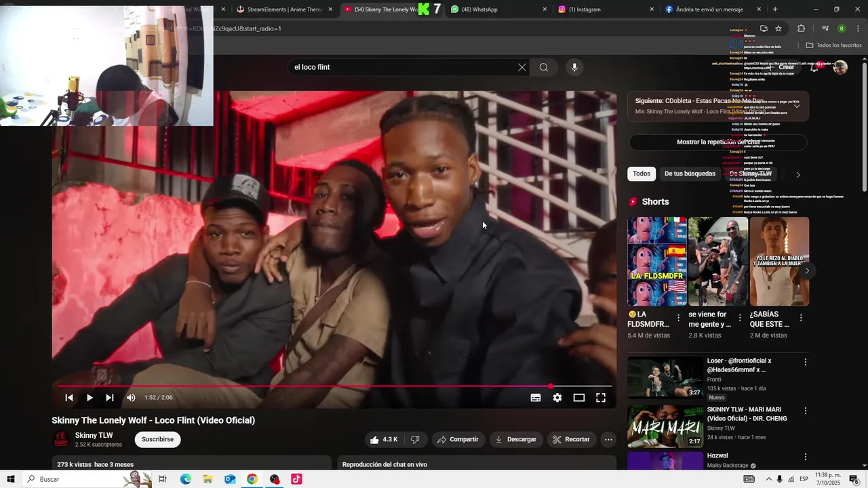Screen dimensions: 868x488
Task: Open options menu for MARI MARI video
Action: tap(806, 411)
